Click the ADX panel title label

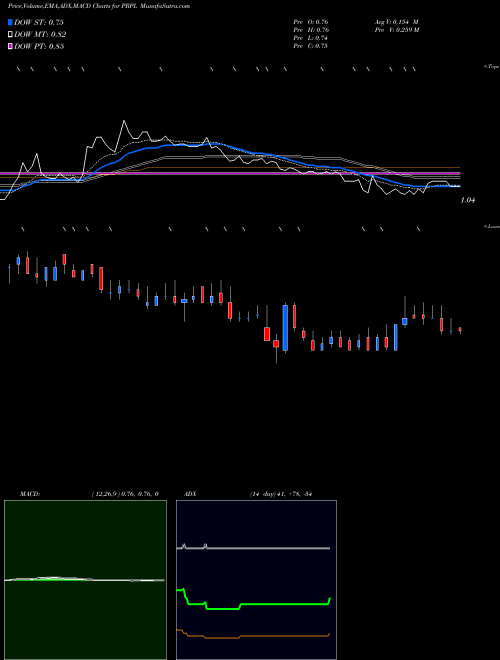tap(190, 494)
